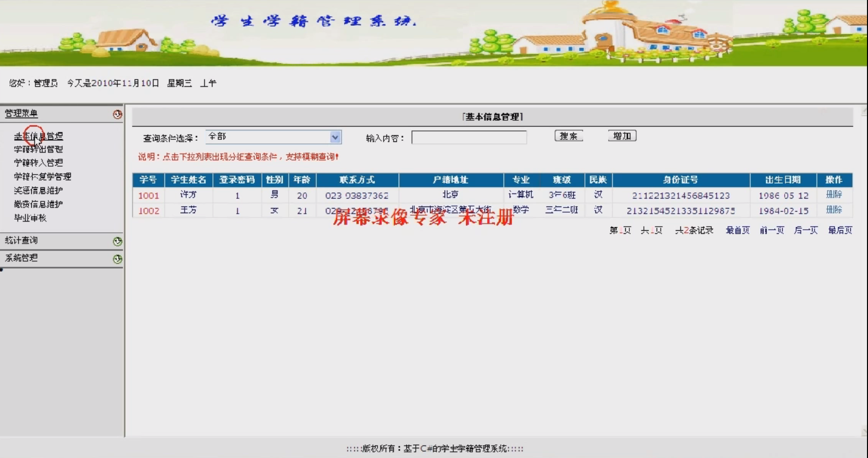Click the 联系方式 column header

[357, 180]
